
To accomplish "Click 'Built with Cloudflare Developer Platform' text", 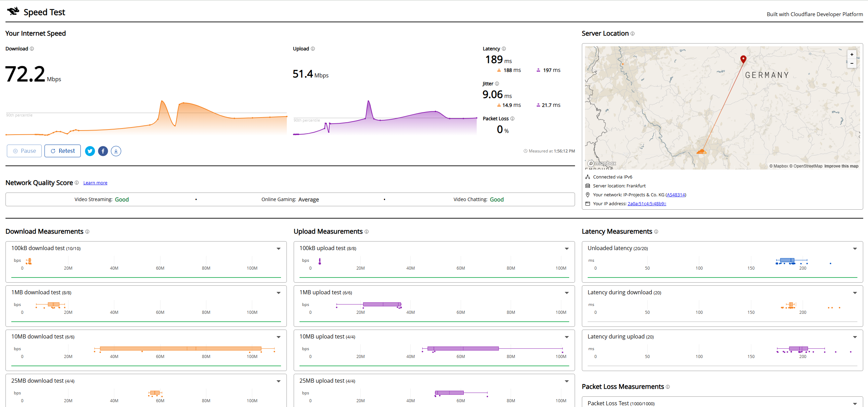I will click(x=815, y=14).
